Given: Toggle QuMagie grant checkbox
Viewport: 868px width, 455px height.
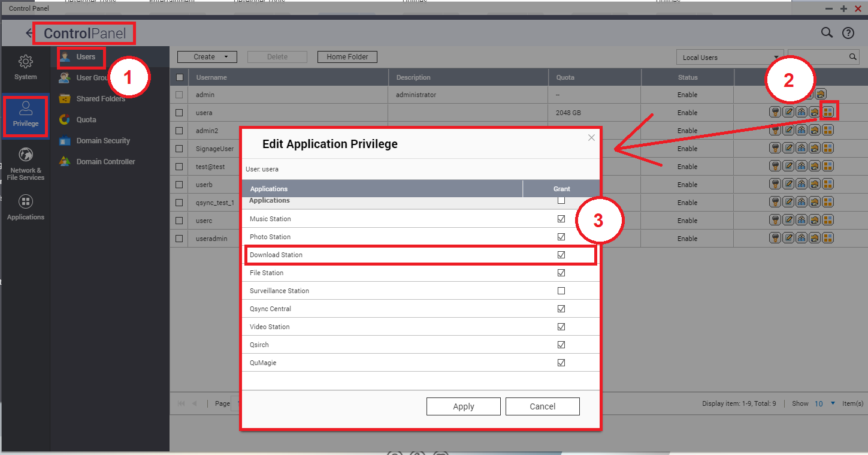Looking at the screenshot, I should tap(561, 363).
